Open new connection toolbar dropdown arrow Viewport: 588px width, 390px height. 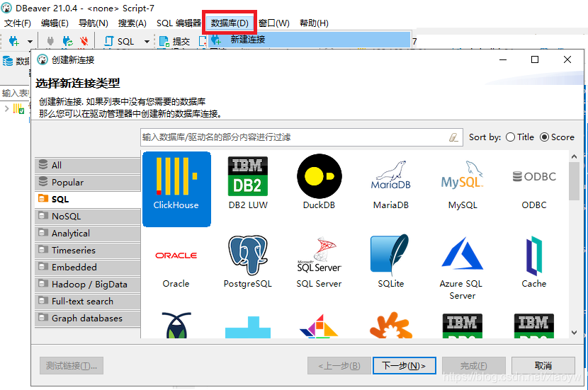[30, 41]
